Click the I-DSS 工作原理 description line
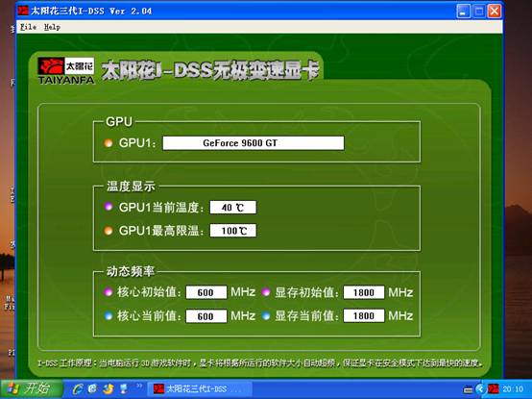The height and width of the screenshot is (399, 532). click(x=260, y=363)
